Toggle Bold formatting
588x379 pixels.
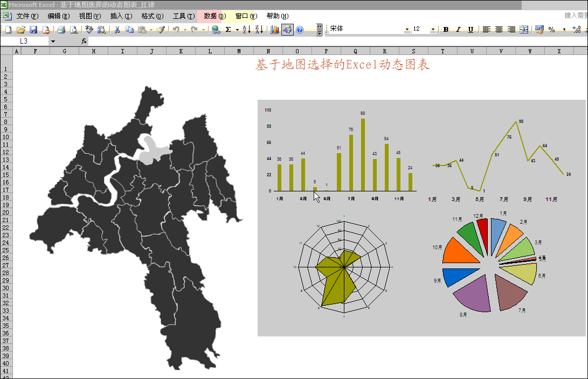(x=446, y=30)
